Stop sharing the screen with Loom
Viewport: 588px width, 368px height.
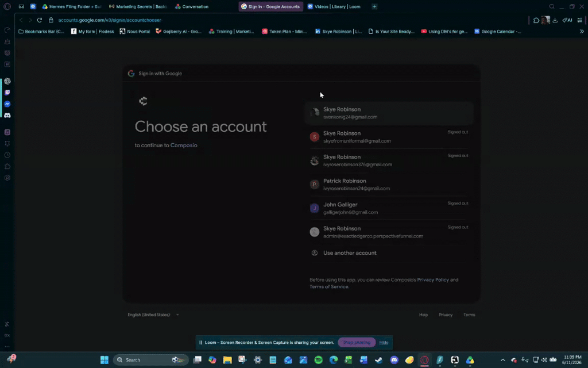[357, 343]
